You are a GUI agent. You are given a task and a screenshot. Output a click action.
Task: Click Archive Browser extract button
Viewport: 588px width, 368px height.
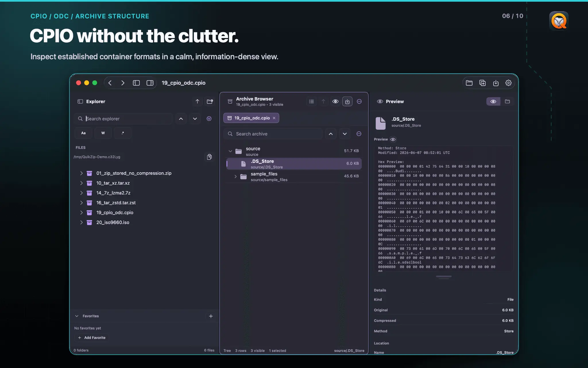(x=347, y=101)
